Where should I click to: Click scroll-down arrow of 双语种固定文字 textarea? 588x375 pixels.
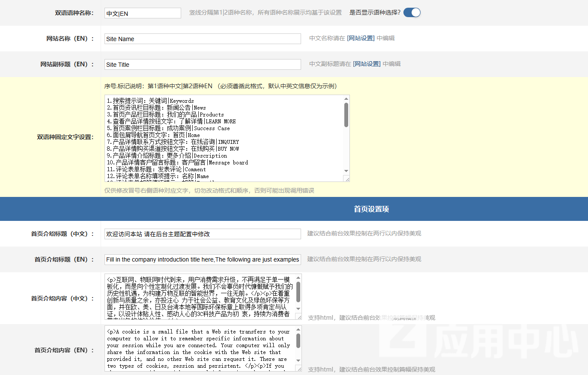tap(346, 171)
